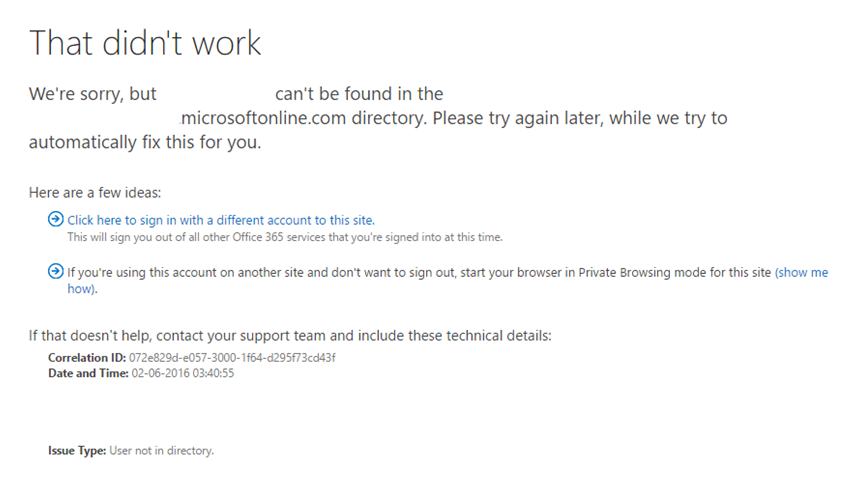Image resolution: width=841 pixels, height=486 pixels.
Task: Click the Private Browsing mode suggestion text
Action: (x=420, y=272)
